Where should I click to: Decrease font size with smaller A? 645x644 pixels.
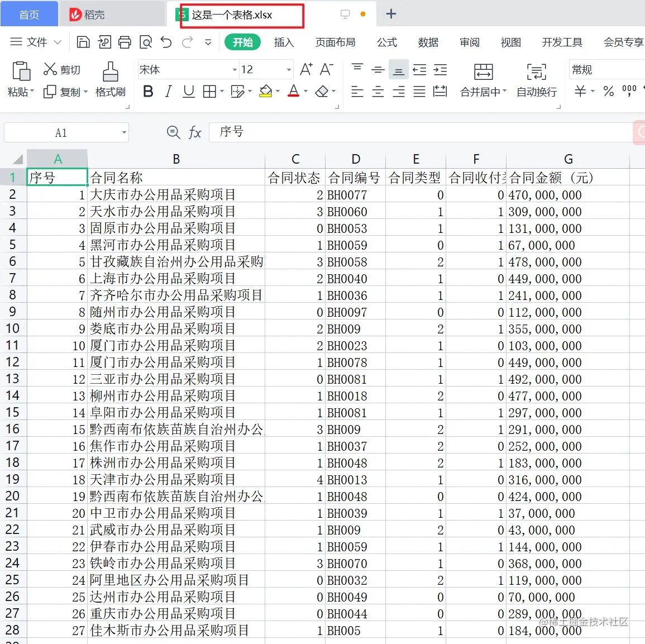click(x=327, y=69)
